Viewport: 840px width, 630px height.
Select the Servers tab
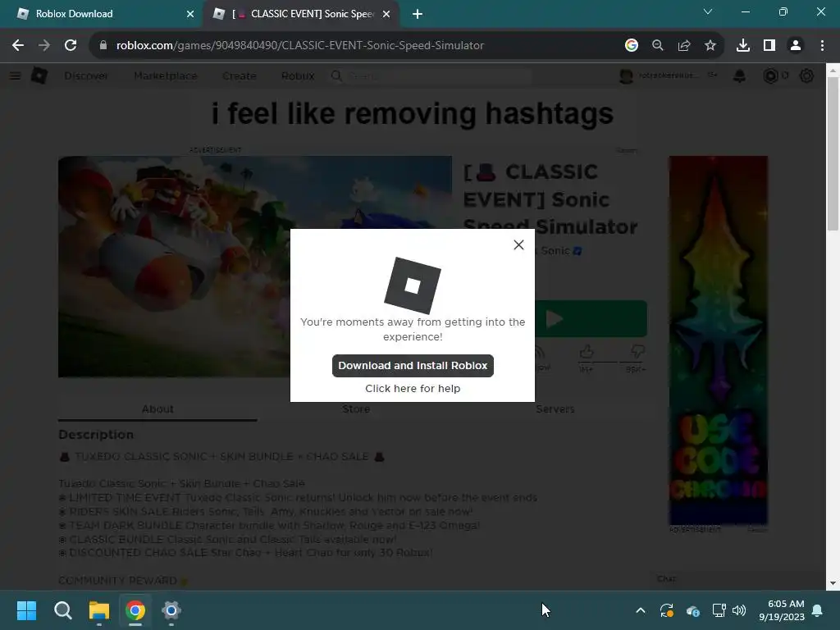click(x=555, y=409)
